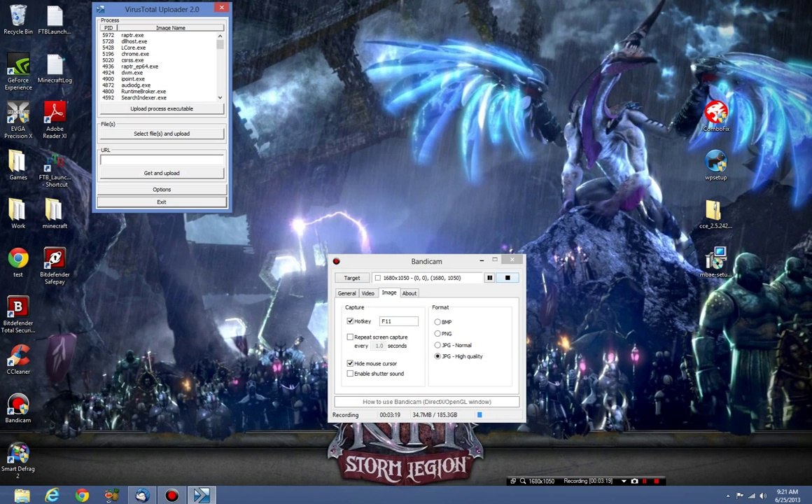This screenshot has height=504, width=812.
Task: Click the EVGA Precision X icon
Action: click(x=18, y=120)
